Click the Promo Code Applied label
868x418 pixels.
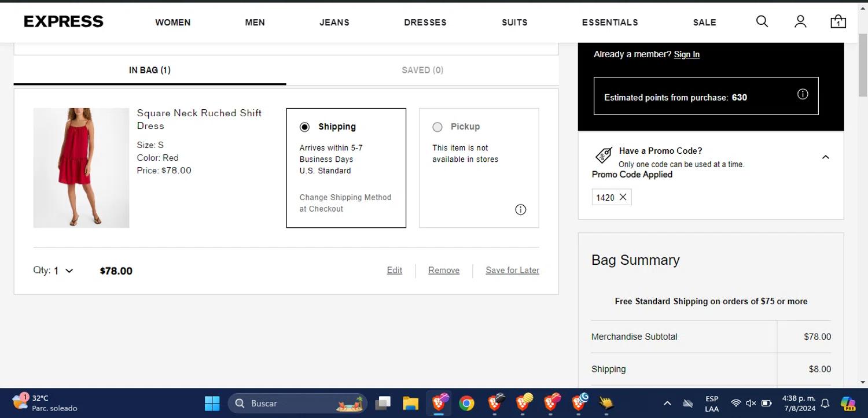632,175
